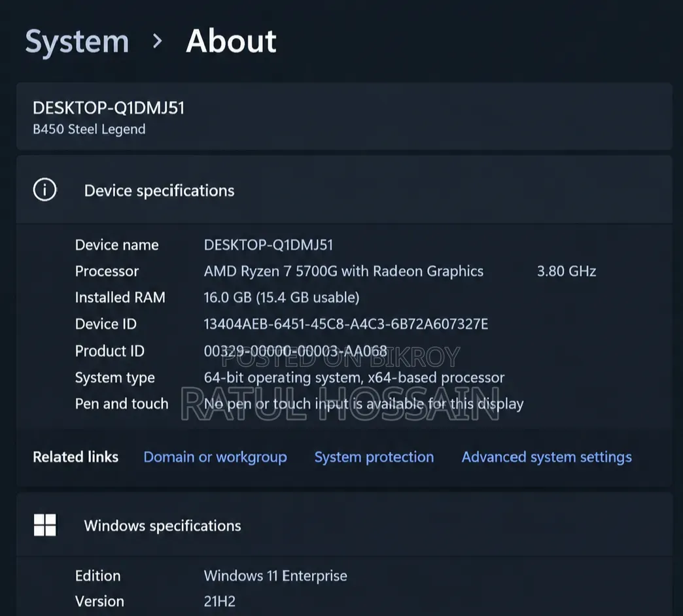Click the About breadcrumb heading
683x616 pixels.
pos(231,41)
